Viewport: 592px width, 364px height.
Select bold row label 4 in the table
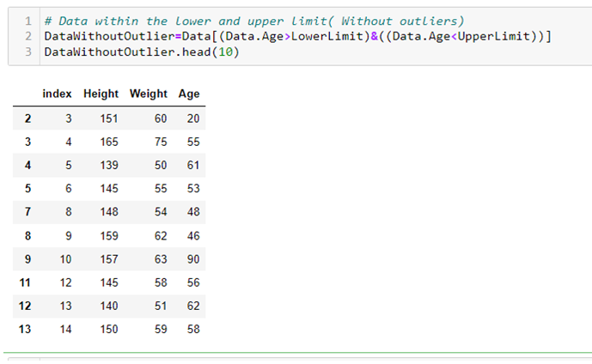pyautogui.click(x=28, y=165)
